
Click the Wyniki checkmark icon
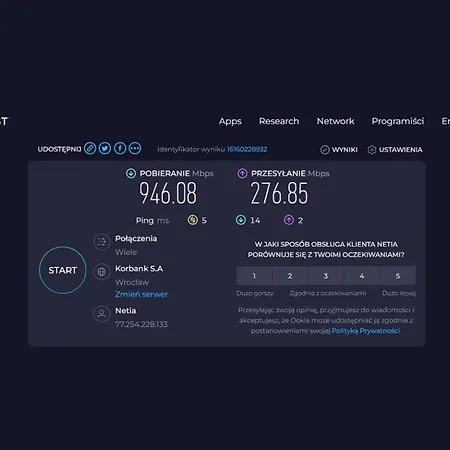click(325, 150)
